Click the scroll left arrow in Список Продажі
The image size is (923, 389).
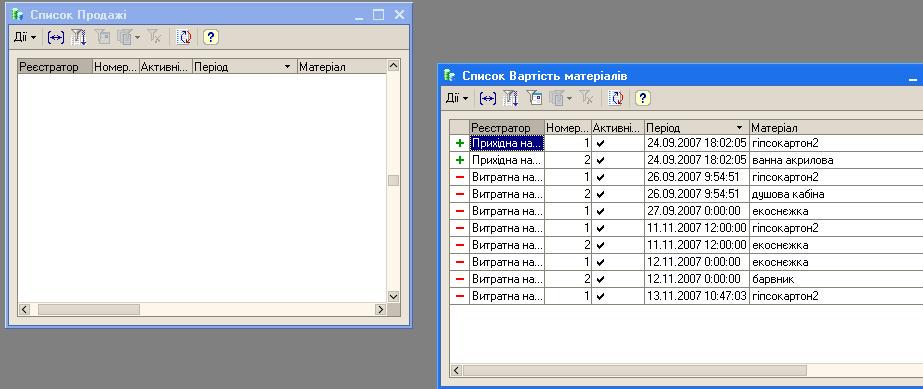click(x=25, y=310)
